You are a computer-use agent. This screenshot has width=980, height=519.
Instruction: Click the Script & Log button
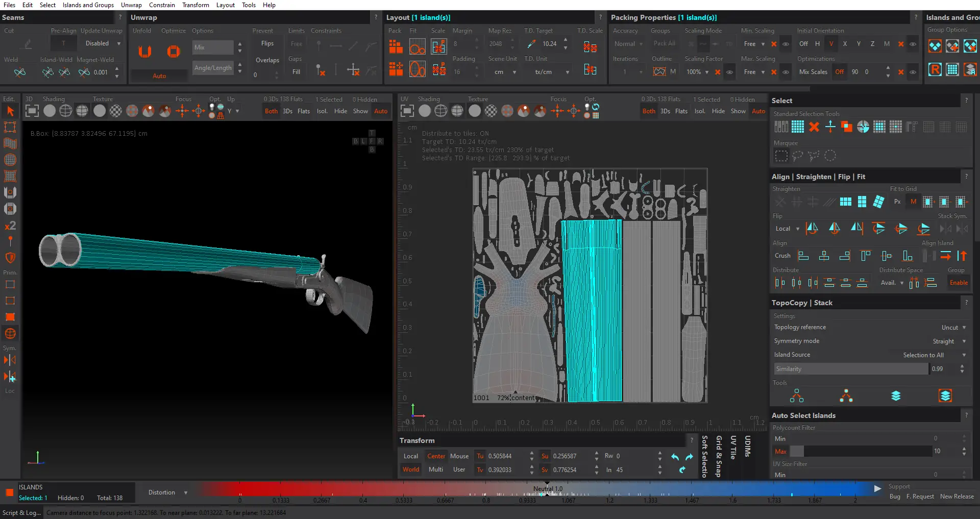click(21, 513)
